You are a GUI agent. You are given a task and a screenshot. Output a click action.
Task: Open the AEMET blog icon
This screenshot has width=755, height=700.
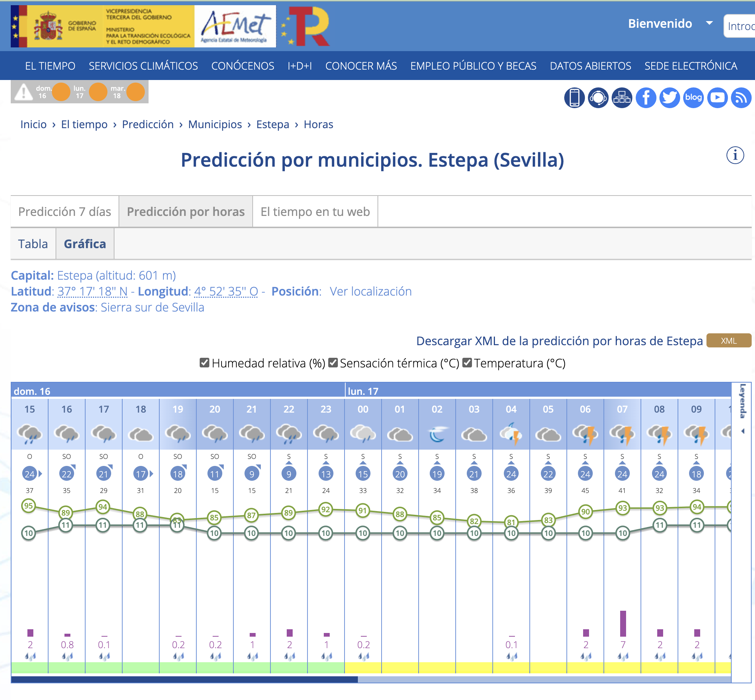click(693, 98)
